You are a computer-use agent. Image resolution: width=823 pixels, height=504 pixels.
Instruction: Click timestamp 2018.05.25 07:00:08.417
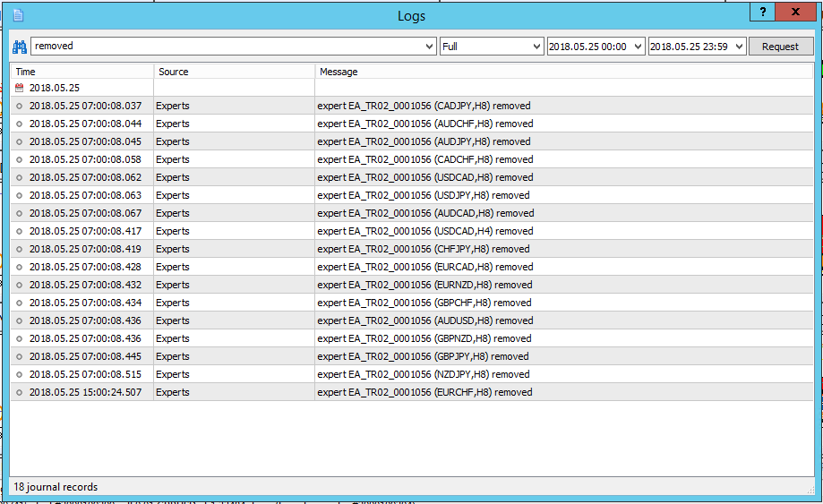(x=85, y=231)
